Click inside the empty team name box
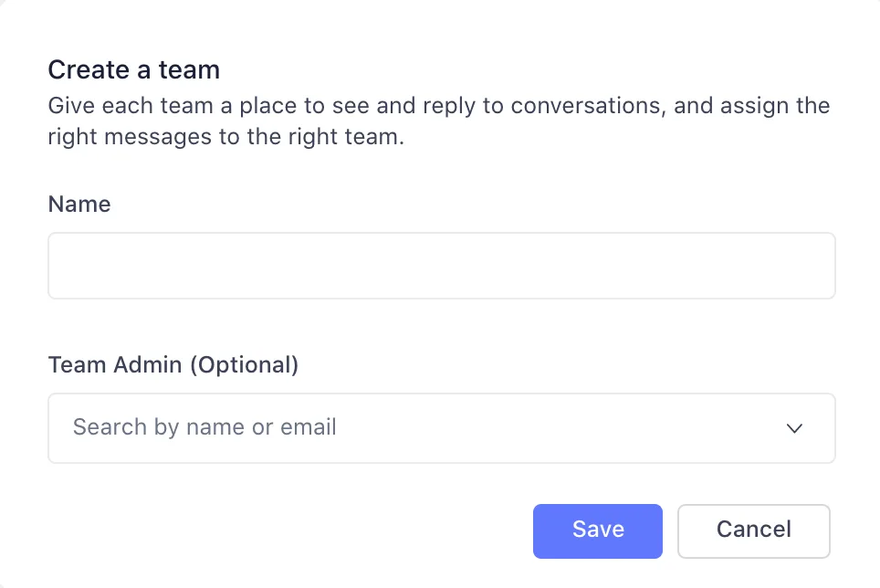This screenshot has width=880, height=588. (442, 265)
